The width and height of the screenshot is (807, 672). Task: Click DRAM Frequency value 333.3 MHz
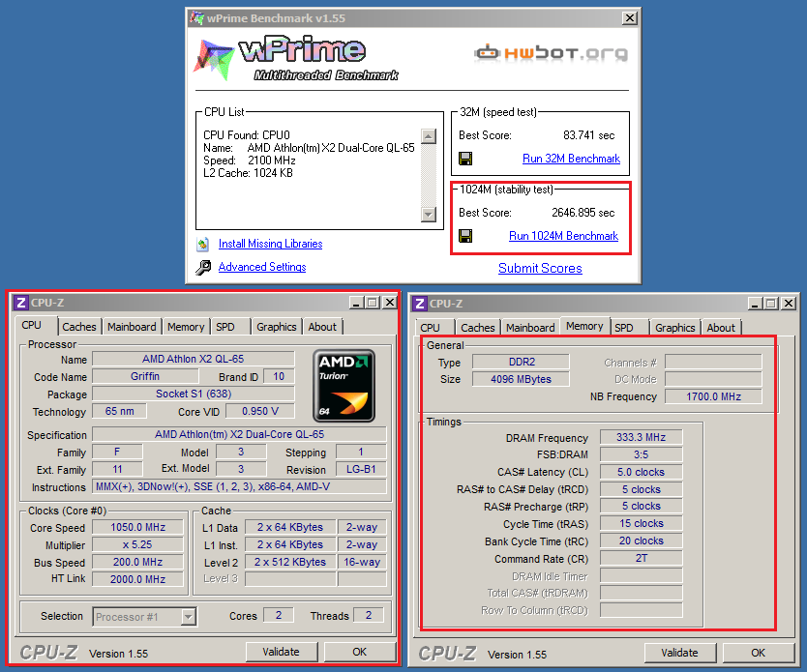pyautogui.click(x=642, y=438)
